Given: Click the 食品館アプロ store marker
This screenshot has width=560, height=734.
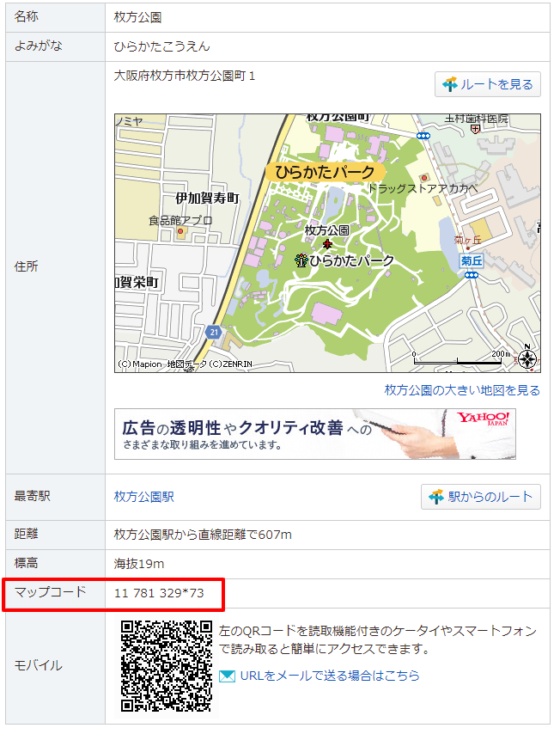Looking at the screenshot, I should pos(180,231).
